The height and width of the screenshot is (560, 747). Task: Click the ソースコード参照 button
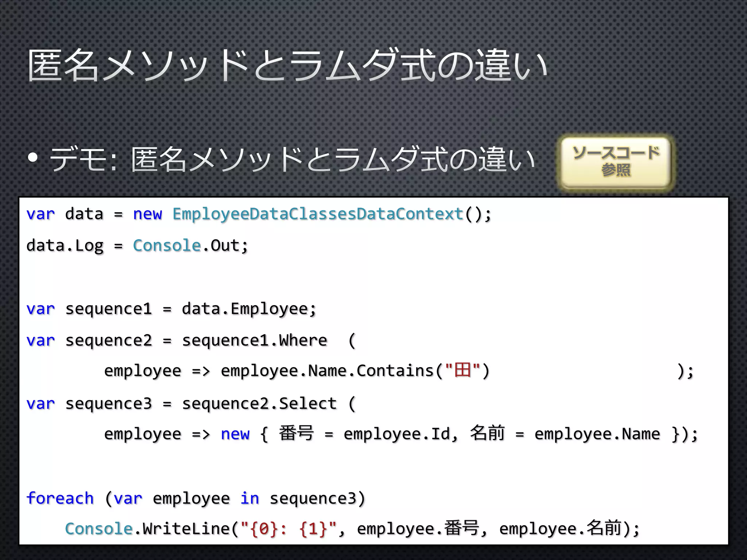(x=616, y=162)
